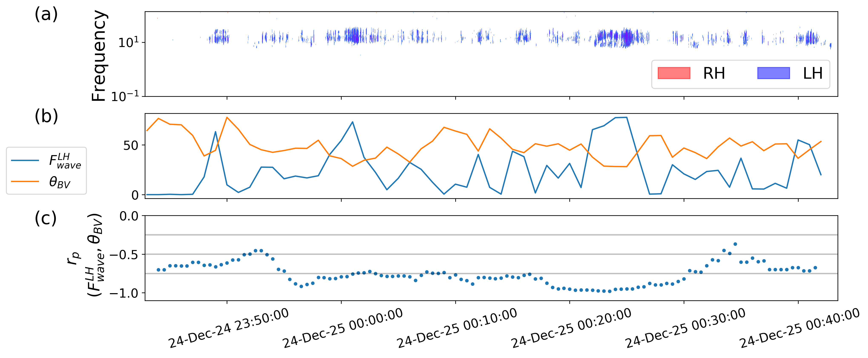Click the red RH legend swatch
868x358 pixels.
coord(674,73)
